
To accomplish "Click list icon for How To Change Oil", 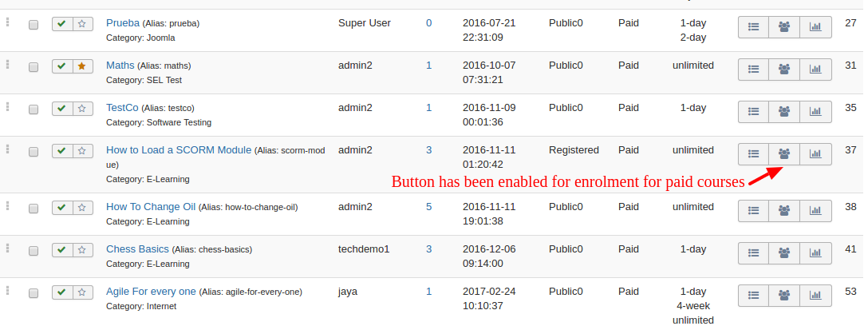I will 753,211.
